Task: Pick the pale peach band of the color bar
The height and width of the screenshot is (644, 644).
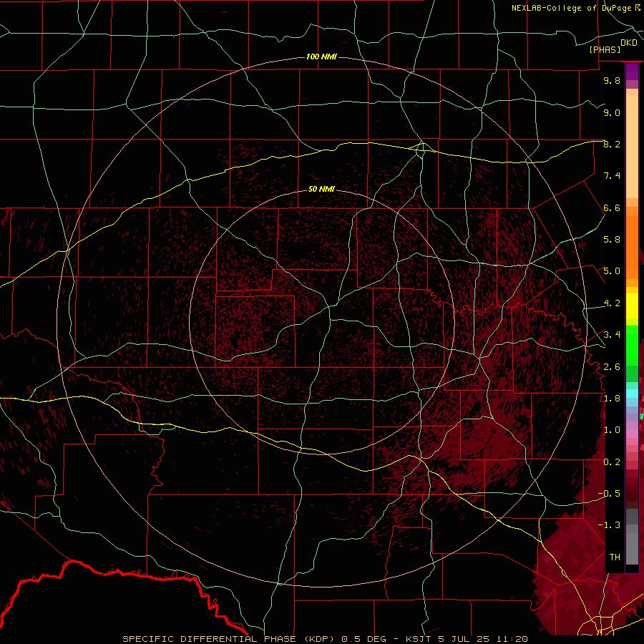Action: 632,147
